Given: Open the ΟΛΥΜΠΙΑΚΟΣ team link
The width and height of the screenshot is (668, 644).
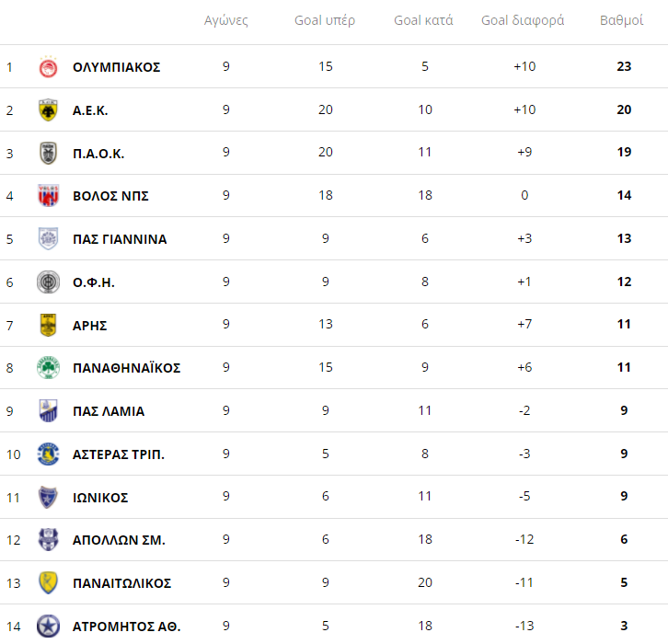Looking at the screenshot, I should pyautogui.click(x=116, y=67).
